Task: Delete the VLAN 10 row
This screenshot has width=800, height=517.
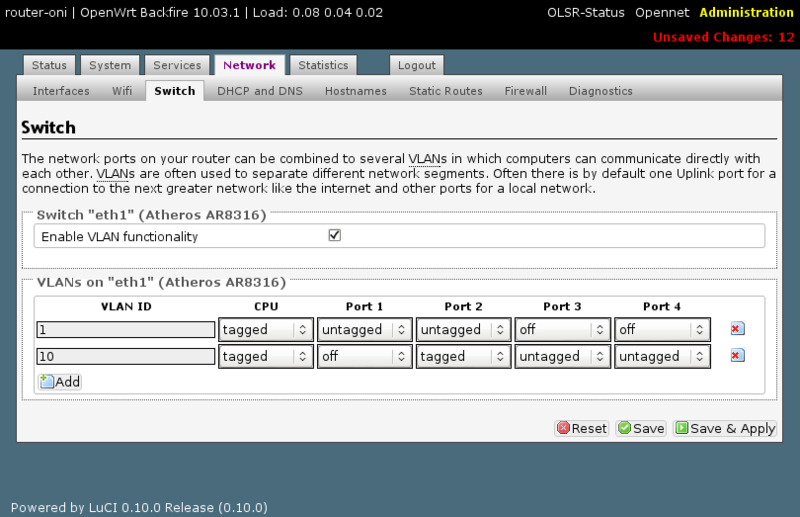Action: [737, 355]
